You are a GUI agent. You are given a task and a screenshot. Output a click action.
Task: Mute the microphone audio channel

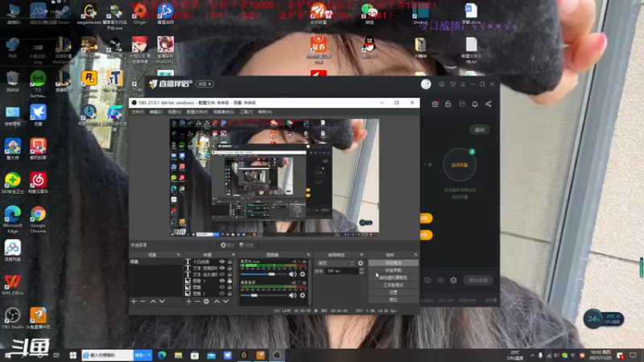(292, 274)
